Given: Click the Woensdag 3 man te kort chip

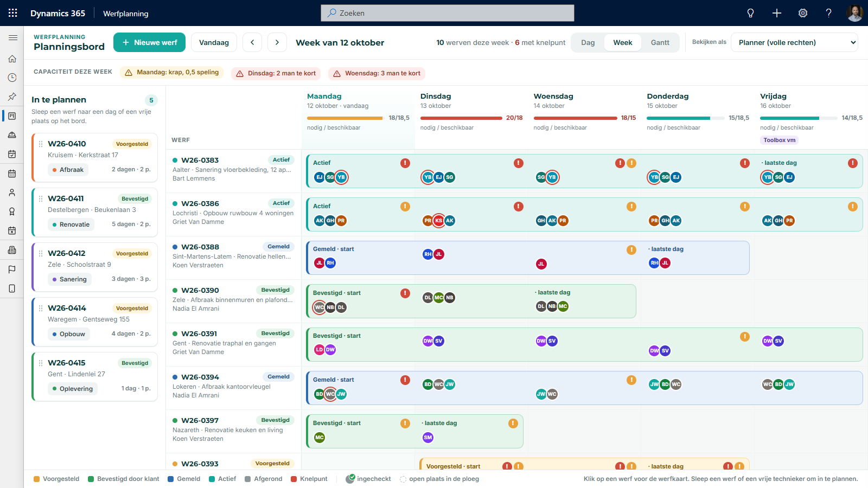Looking at the screenshot, I should click(x=377, y=73).
